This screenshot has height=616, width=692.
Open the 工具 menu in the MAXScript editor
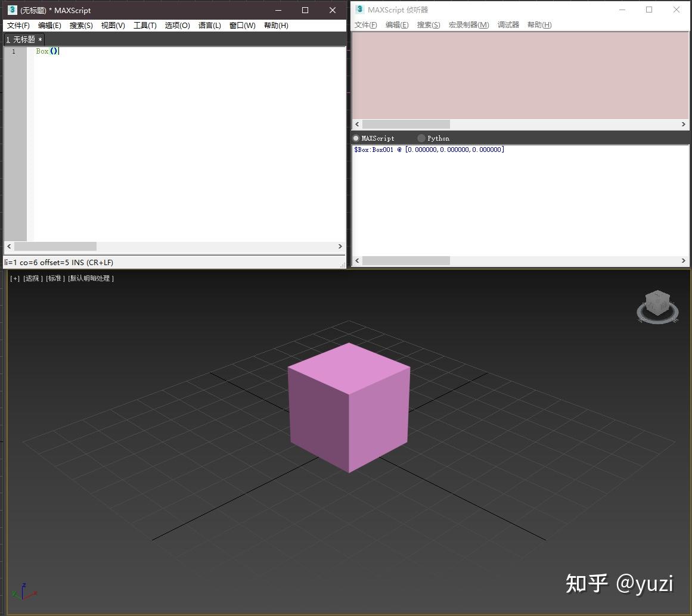[x=144, y=25]
